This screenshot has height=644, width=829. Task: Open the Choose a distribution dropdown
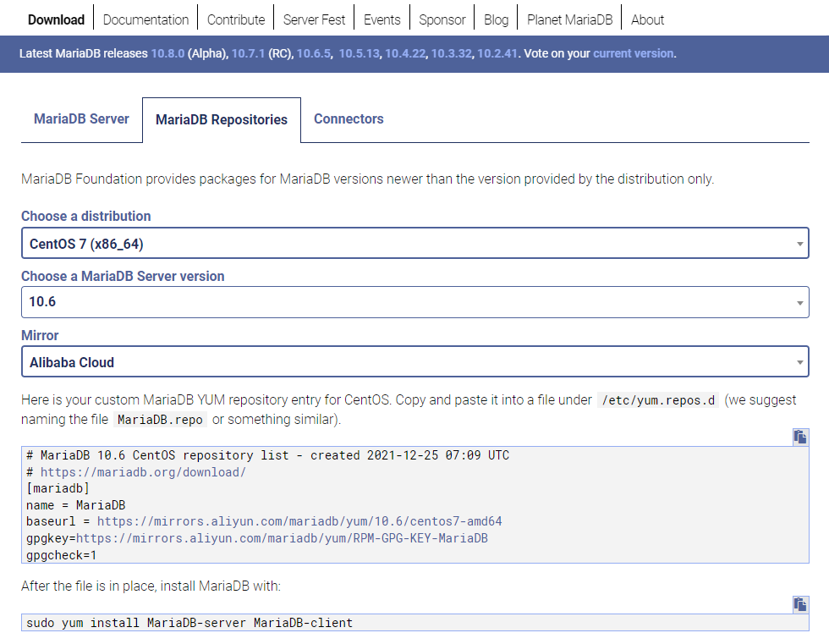(x=415, y=243)
